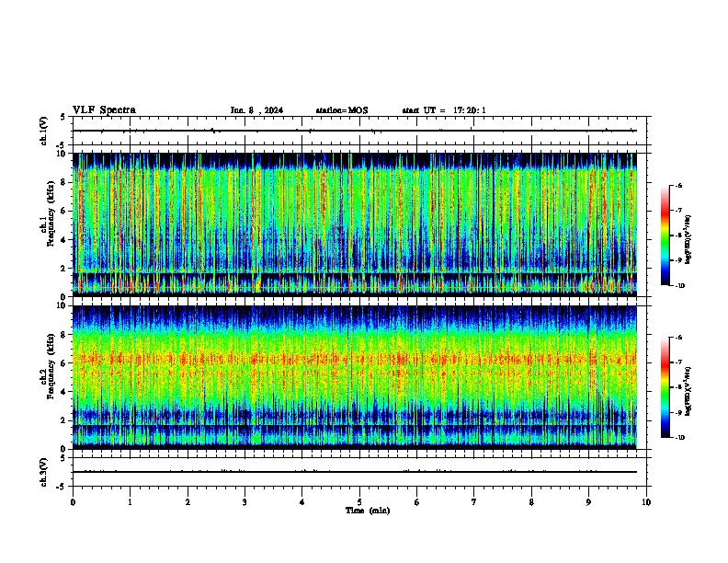Click the ch.3 voltage waveform trace panel

click(359, 472)
